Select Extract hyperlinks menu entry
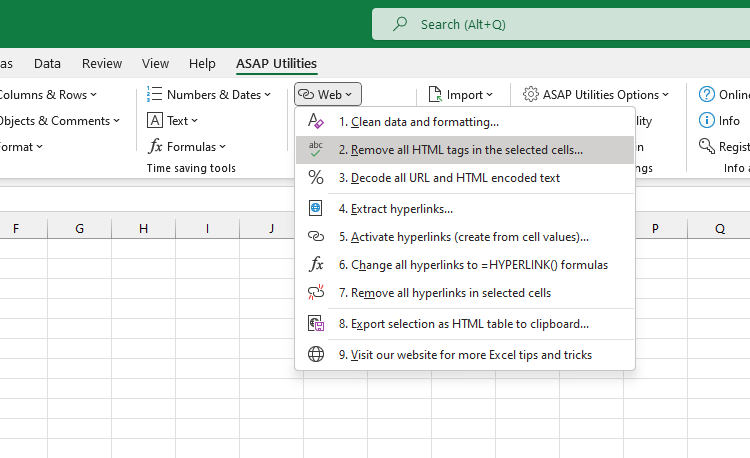Screen dimensions: 750x458 pyautogui.click(x=465, y=209)
